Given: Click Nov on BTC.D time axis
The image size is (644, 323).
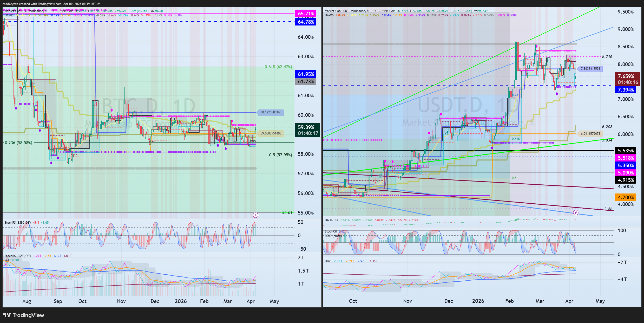Looking at the screenshot, I should 121,301.
